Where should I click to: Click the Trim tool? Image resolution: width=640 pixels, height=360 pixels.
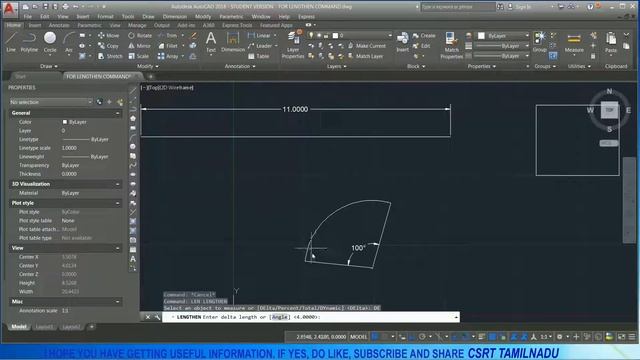168,36
